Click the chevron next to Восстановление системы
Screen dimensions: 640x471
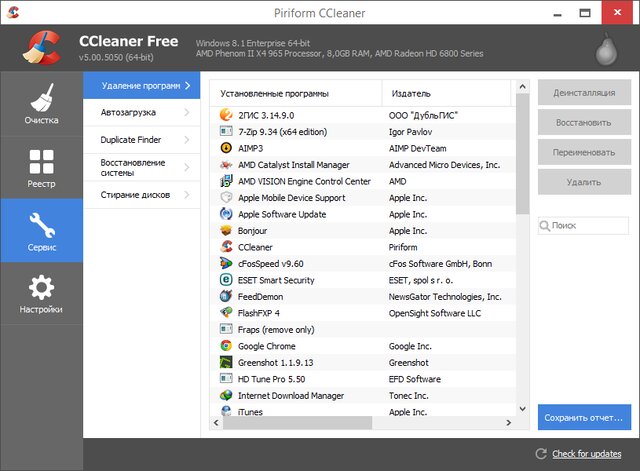[187, 167]
